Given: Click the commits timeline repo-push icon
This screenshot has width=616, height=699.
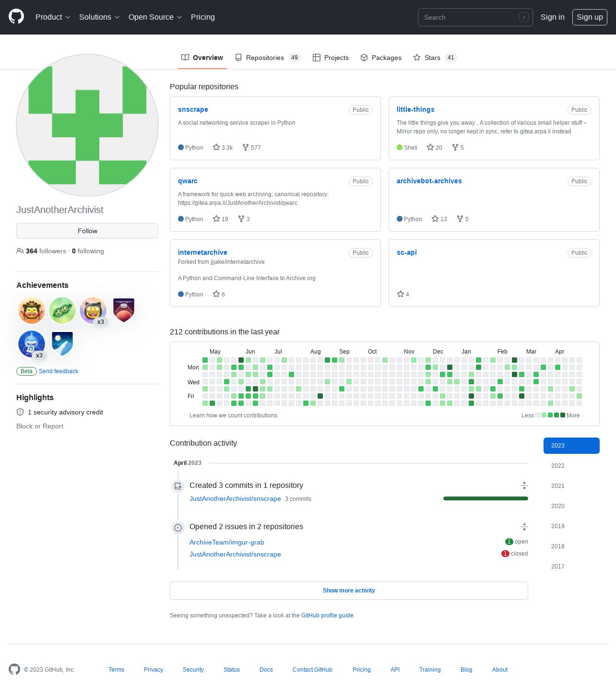Looking at the screenshot, I should [178, 486].
